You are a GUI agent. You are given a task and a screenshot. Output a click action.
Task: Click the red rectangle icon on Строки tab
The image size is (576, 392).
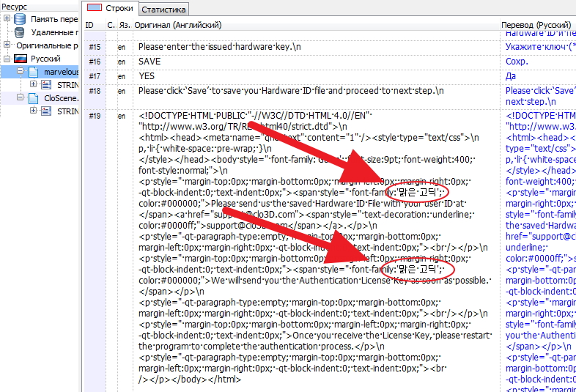(95, 8)
